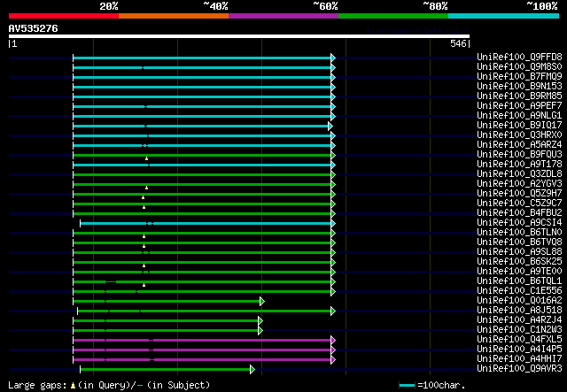Select the UniRef100_B9N153 label

tap(519, 87)
